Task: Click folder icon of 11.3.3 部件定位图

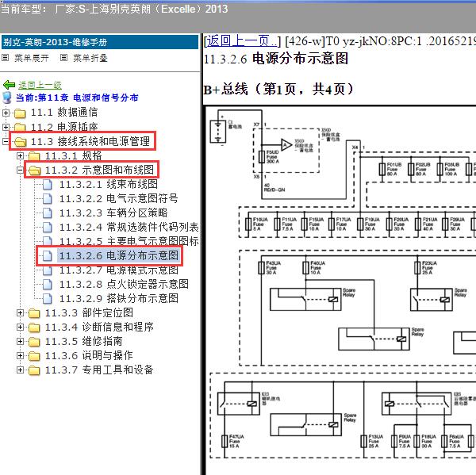Action: [x=34, y=313]
